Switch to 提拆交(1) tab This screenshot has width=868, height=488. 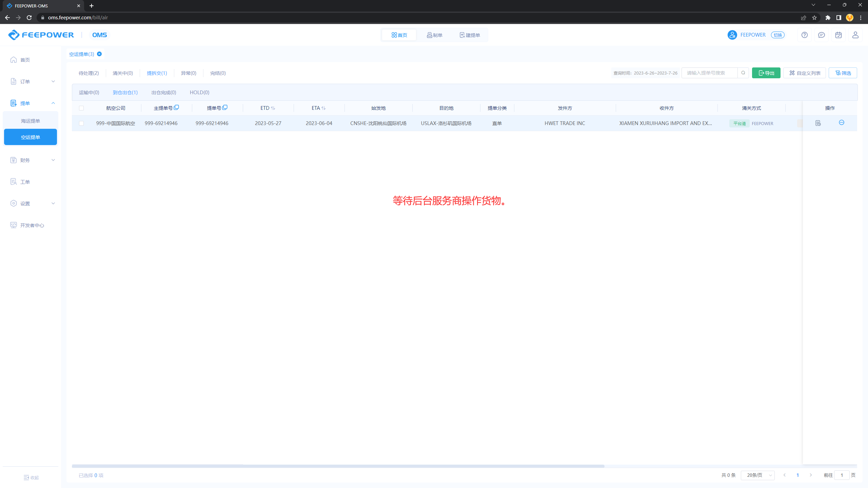(x=157, y=73)
